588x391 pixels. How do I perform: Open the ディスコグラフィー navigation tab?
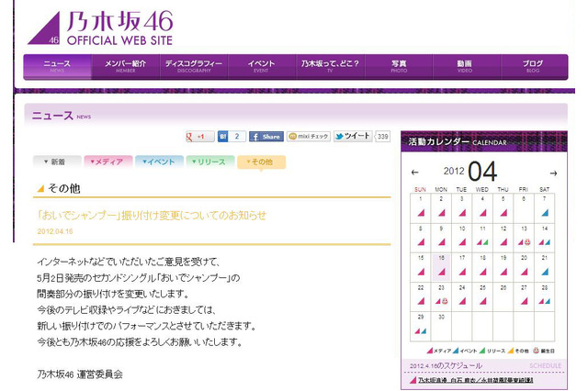tap(194, 67)
